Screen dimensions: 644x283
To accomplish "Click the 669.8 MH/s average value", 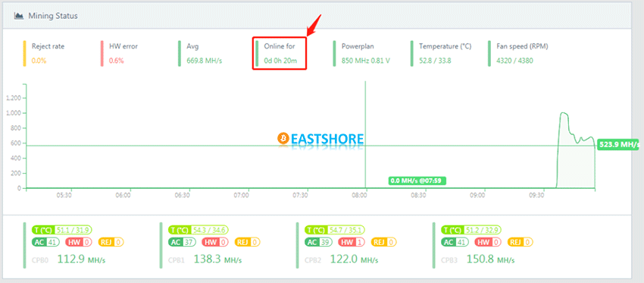I will 204,61.
